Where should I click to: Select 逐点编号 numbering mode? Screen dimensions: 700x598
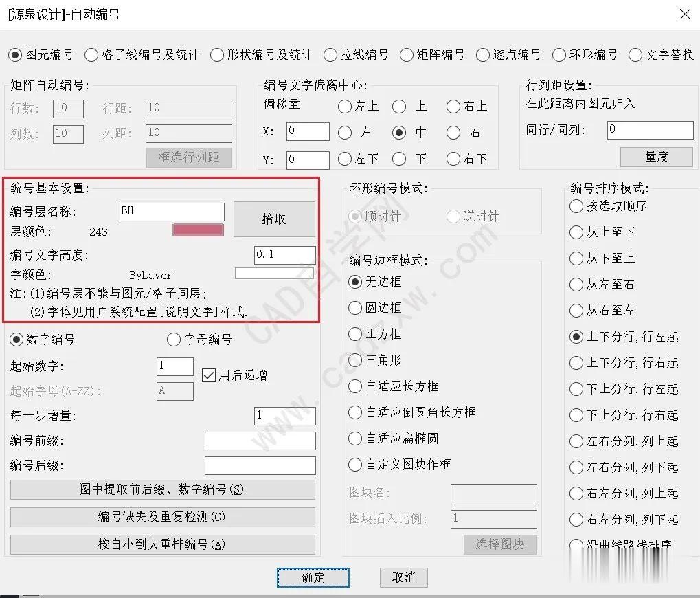coord(482,56)
